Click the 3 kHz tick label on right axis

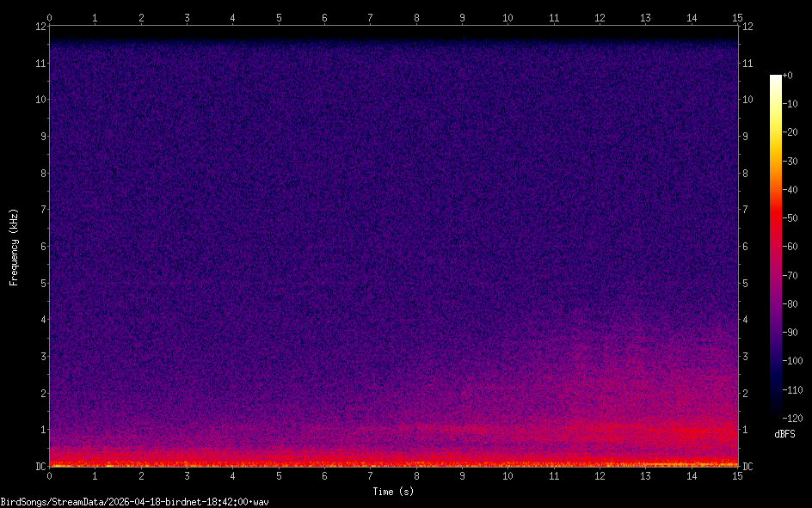pos(746,357)
